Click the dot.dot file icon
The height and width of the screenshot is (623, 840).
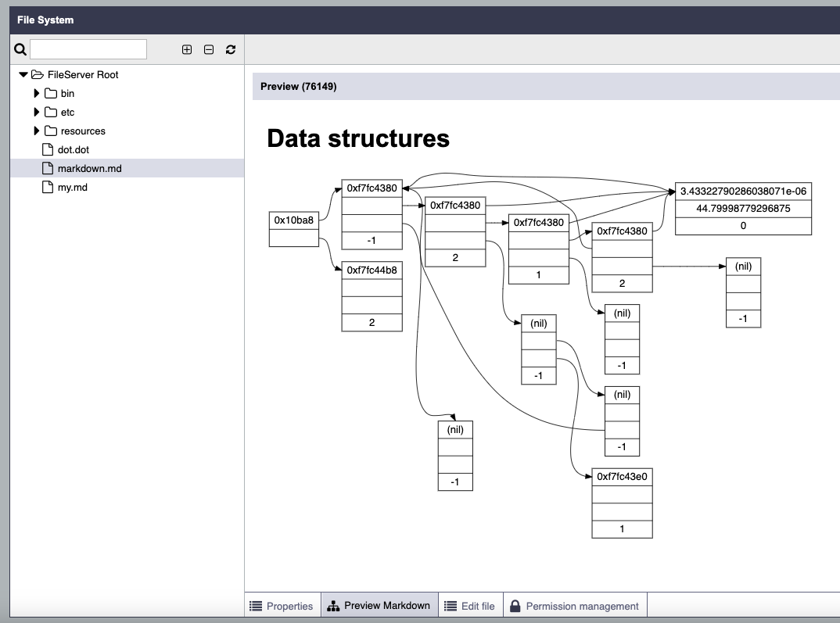pyautogui.click(x=48, y=149)
